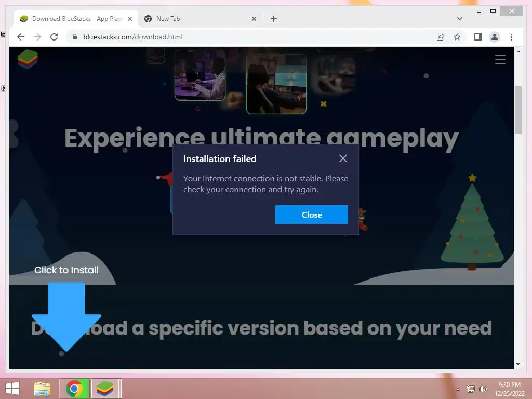The width and height of the screenshot is (532, 399).
Task: Bookmark this page with star icon
Action: [x=457, y=37]
